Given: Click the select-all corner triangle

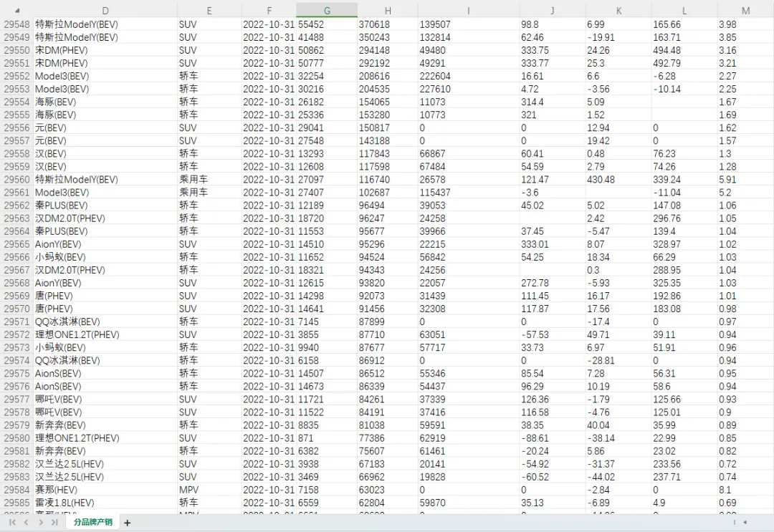Looking at the screenshot, I should pyautogui.click(x=17, y=10).
